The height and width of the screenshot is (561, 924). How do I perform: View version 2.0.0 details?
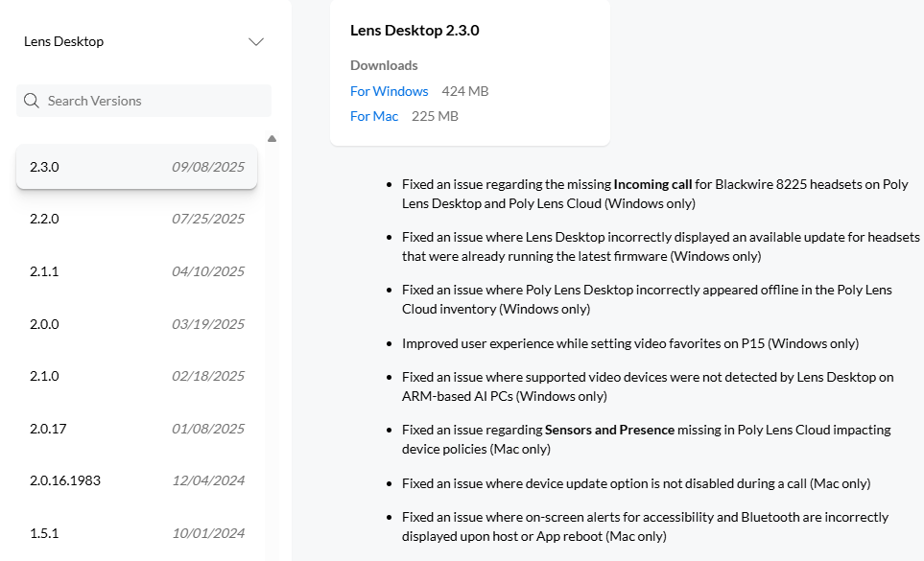pos(136,323)
